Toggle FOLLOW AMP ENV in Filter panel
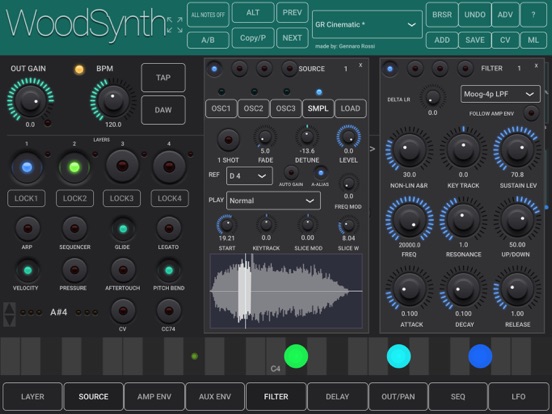552x414 pixels. [531, 113]
